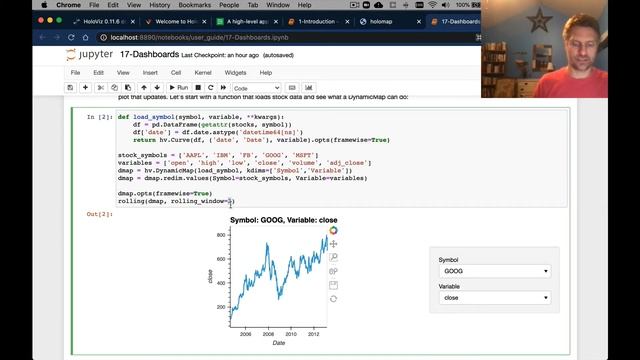Go to Chrome home page
Image resolution: width=640 pixels, height=360 pixels.
[85, 38]
